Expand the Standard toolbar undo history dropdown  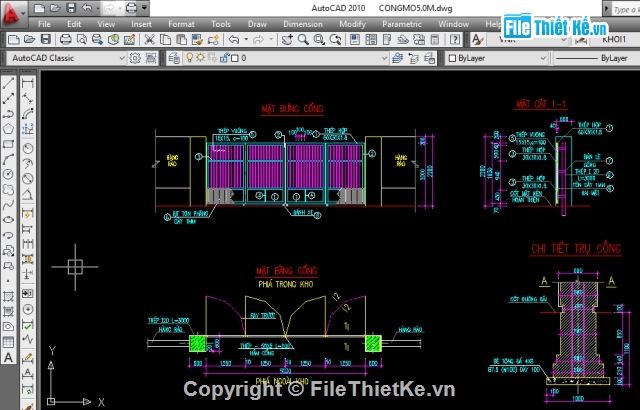click(x=246, y=40)
